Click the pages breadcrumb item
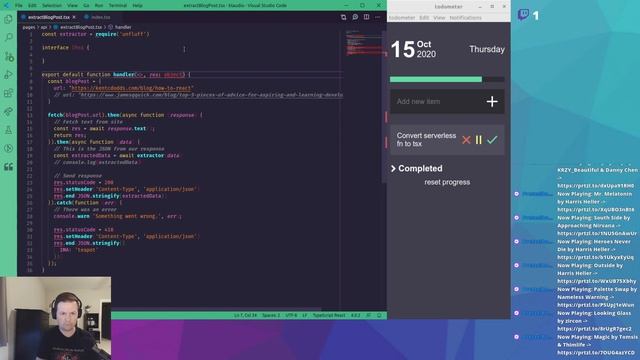 click(x=29, y=27)
